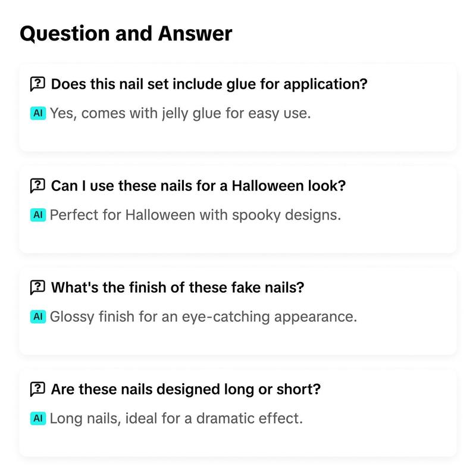Click the blank area of the glue question card
This screenshot has height=476, width=476.
394,133
